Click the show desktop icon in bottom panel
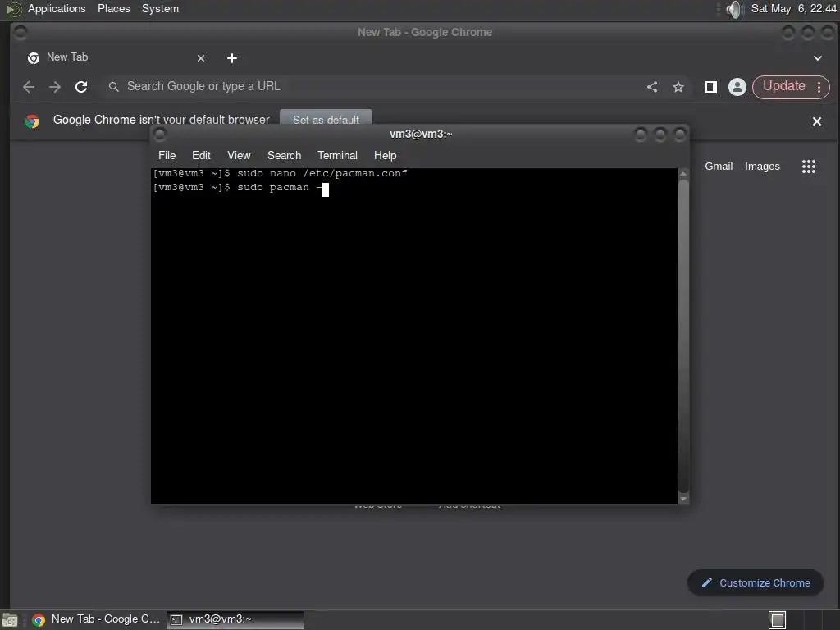This screenshot has height=630, width=840. tap(9, 620)
